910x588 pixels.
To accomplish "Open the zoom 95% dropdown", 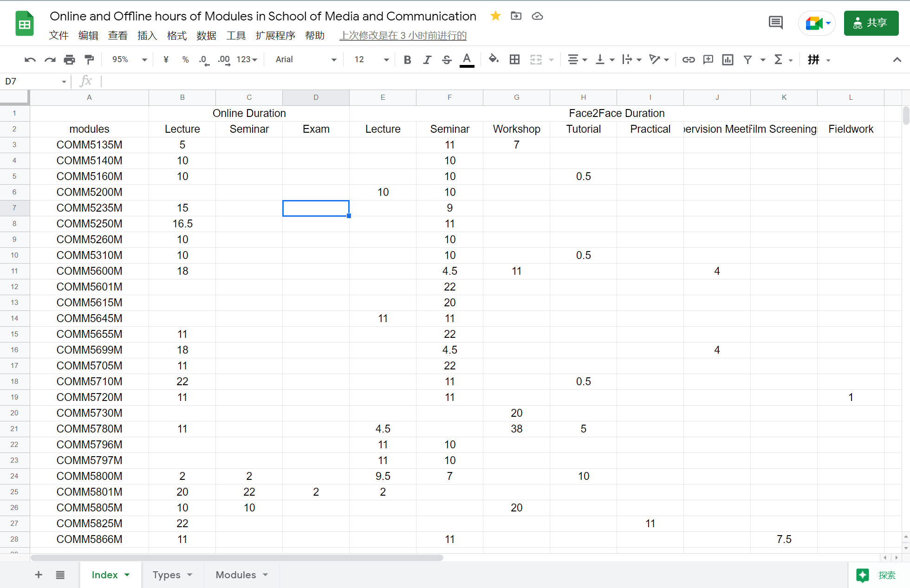I will click(x=130, y=59).
